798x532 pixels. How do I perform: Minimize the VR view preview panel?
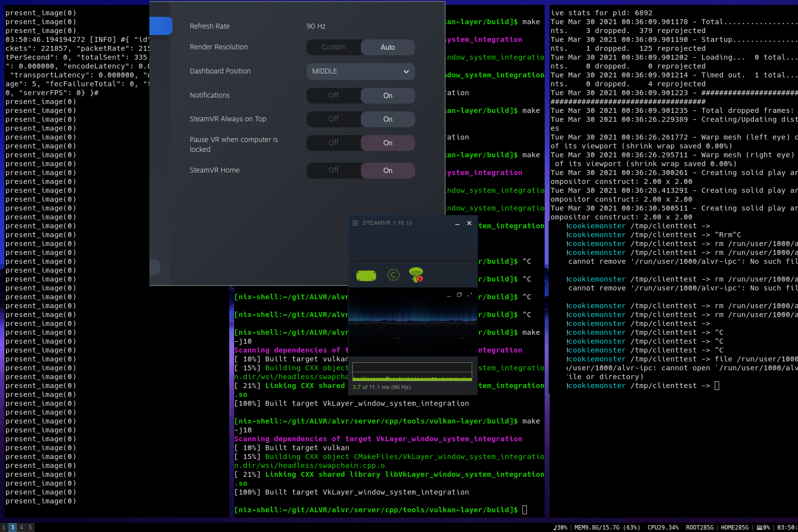point(449,296)
